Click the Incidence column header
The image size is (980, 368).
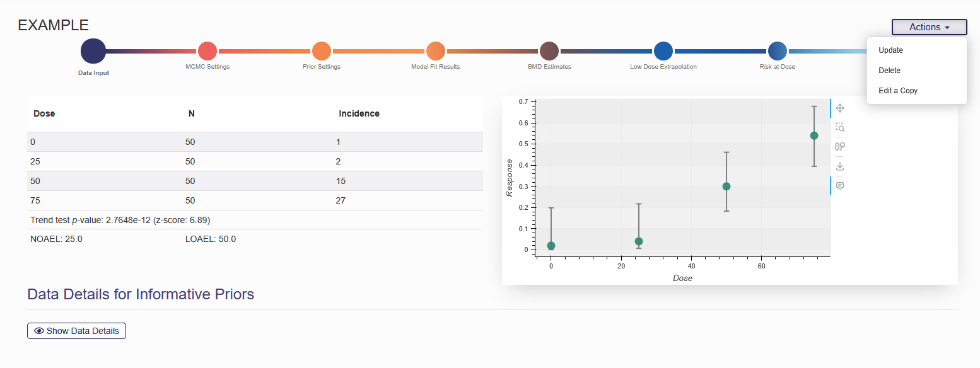pyautogui.click(x=359, y=113)
